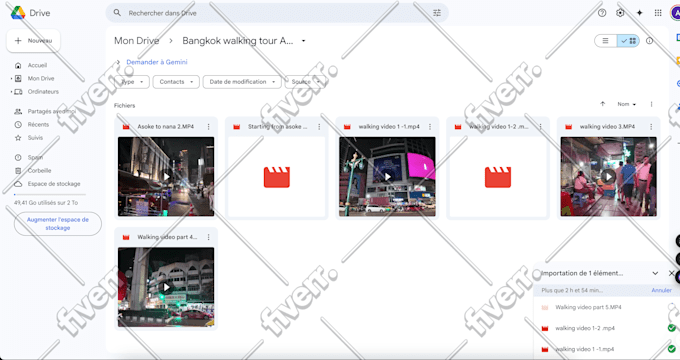
Task: Reverse sort direction arrow
Action: (602, 104)
